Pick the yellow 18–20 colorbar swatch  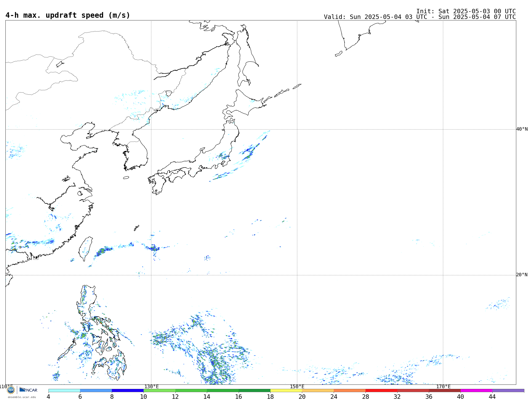[286, 390]
